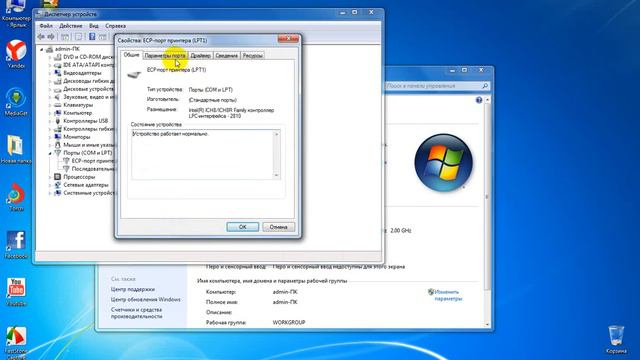640x360 pixels.
Task: Expand the Процессоры tree node
Action: [x=50, y=177]
